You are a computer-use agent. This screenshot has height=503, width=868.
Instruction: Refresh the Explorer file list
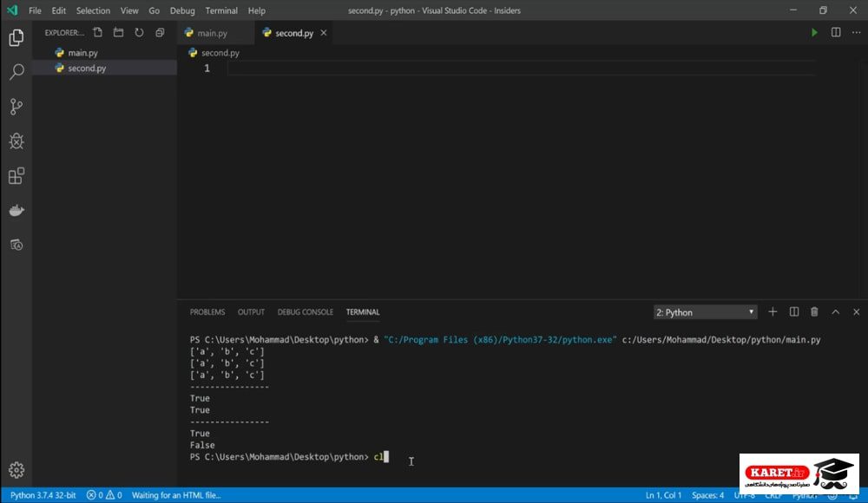pyautogui.click(x=139, y=33)
